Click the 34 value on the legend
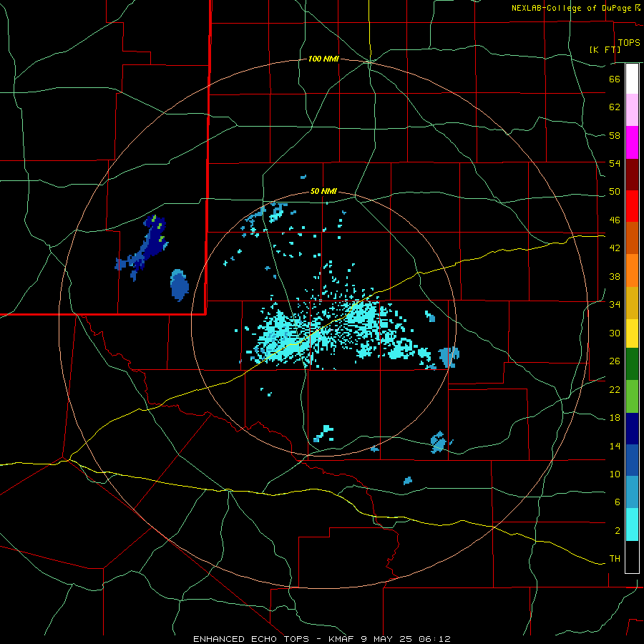Viewport: 644px width, 644px height. [x=615, y=304]
